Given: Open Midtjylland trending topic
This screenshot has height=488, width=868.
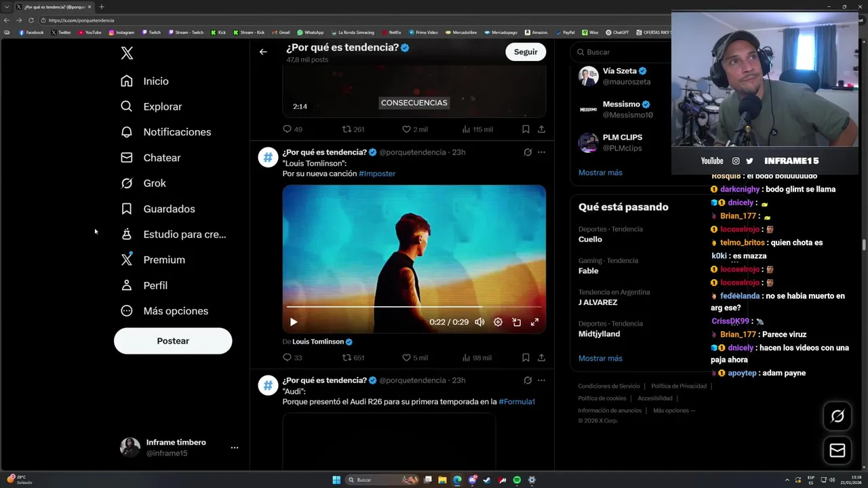Looking at the screenshot, I should coord(599,334).
